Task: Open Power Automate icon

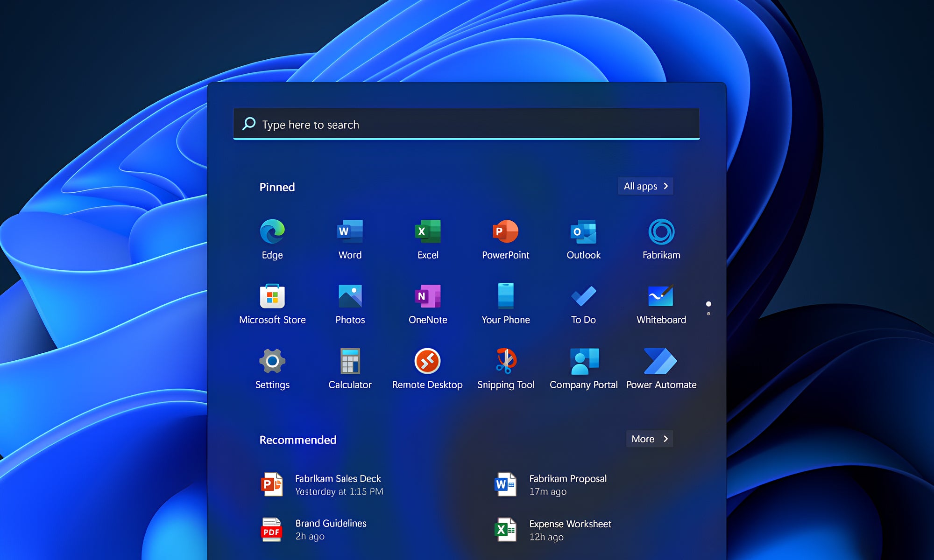Action: pyautogui.click(x=661, y=362)
